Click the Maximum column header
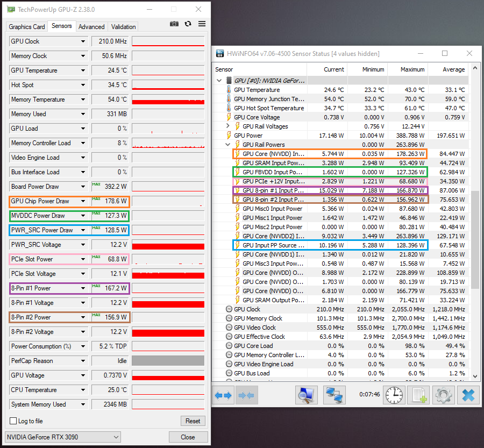Screen dimensions: 484x448 tap(408, 69)
